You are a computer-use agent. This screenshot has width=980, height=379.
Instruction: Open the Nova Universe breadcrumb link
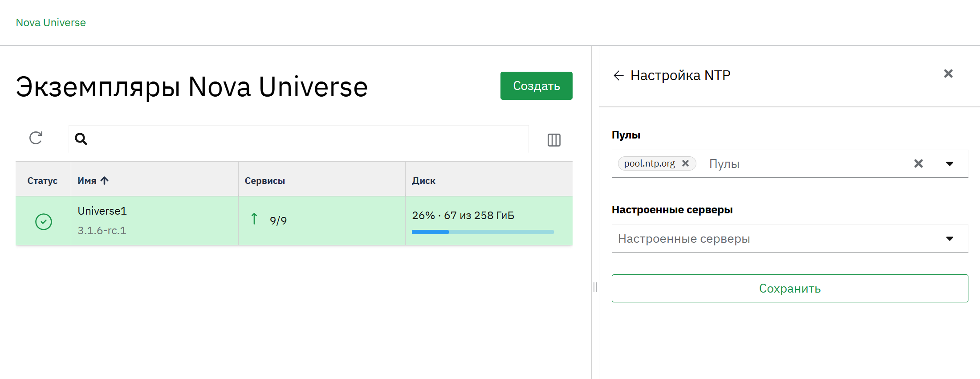51,23
